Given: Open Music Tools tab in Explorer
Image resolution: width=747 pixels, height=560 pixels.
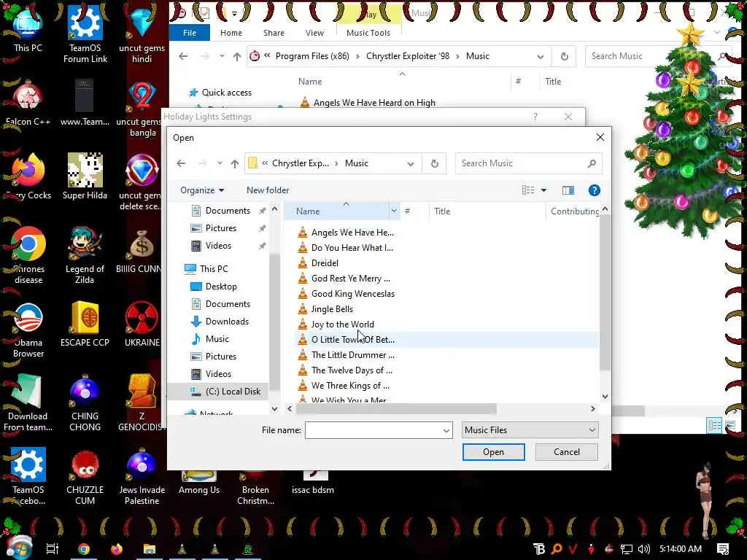Looking at the screenshot, I should 368,33.
